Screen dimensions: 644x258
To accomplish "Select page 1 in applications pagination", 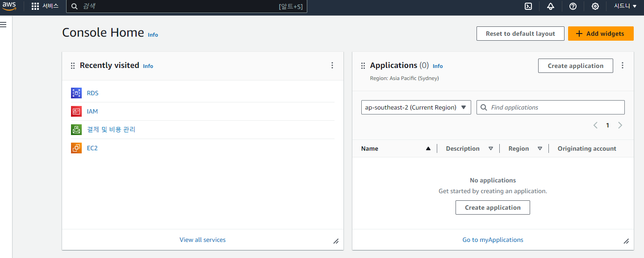I will [x=607, y=125].
